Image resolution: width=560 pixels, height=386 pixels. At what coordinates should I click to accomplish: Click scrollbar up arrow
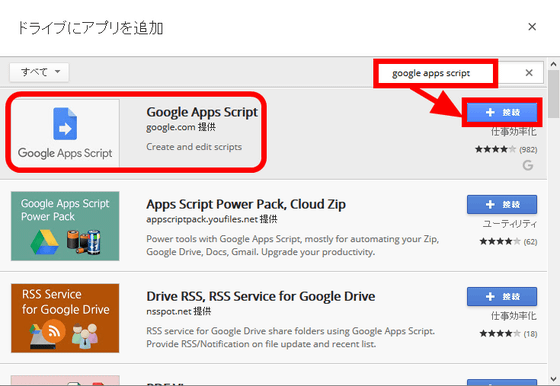click(554, 64)
